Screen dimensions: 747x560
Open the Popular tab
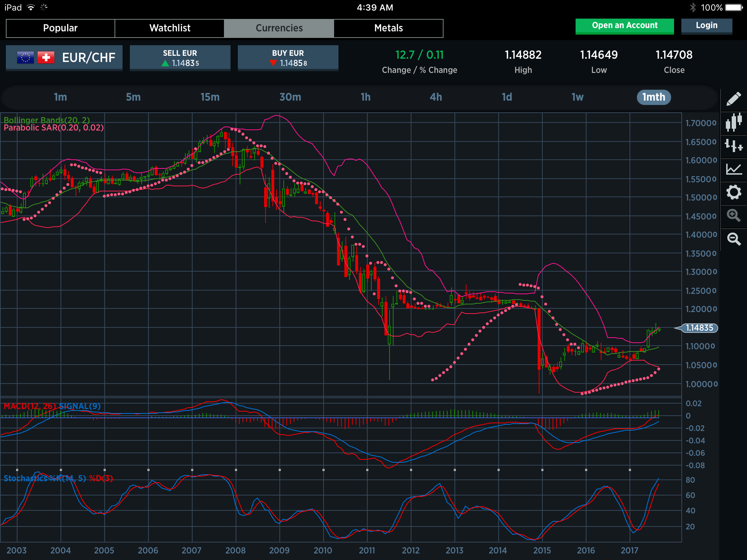[60, 28]
